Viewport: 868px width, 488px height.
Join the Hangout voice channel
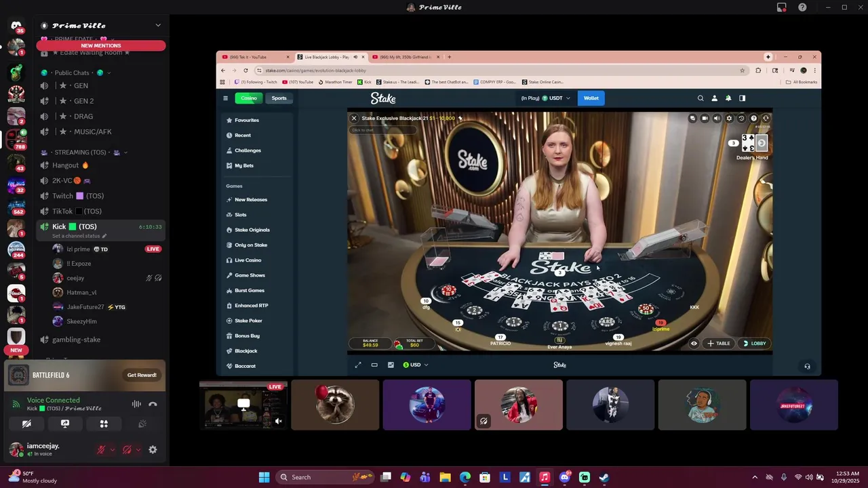100,165
